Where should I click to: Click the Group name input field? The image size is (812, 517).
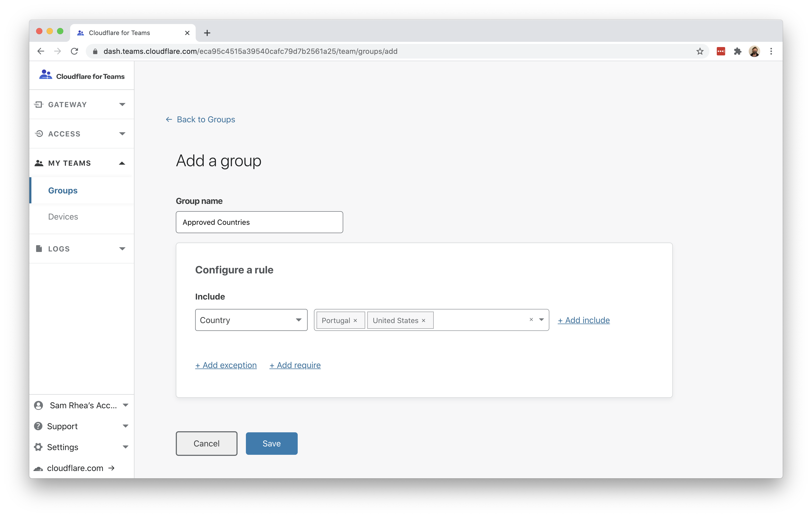259,222
